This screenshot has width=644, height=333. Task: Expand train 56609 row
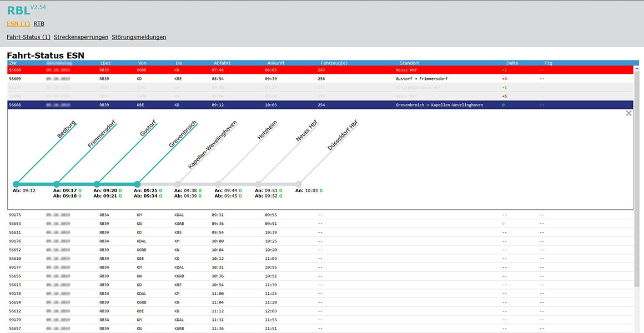pos(321,78)
